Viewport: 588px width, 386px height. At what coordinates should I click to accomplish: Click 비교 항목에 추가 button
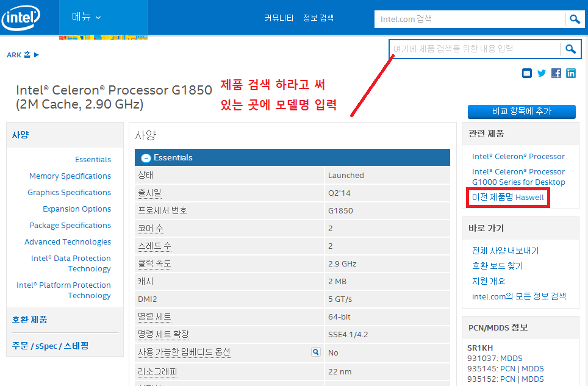coord(522,112)
